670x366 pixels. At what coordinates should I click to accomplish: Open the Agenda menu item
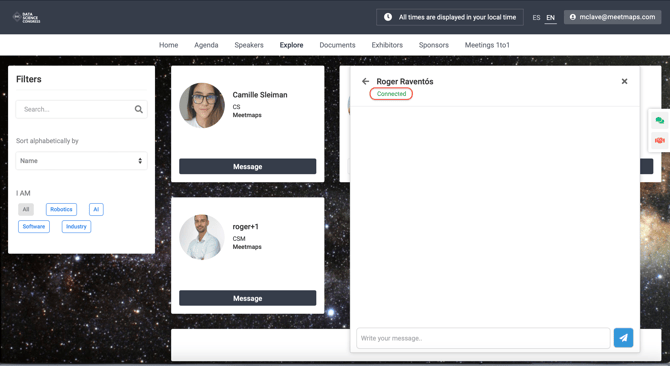pyautogui.click(x=206, y=45)
